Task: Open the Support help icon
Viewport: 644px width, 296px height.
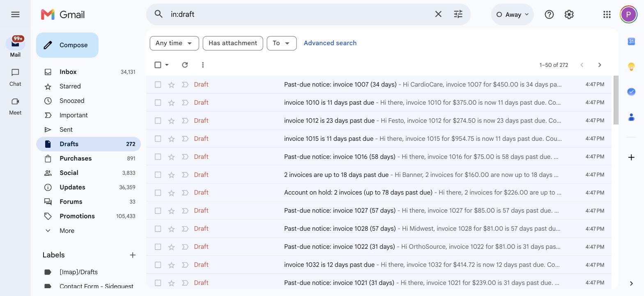Action: (549, 14)
